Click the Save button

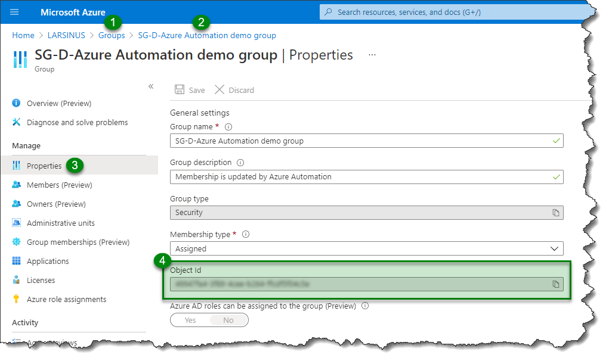190,89
